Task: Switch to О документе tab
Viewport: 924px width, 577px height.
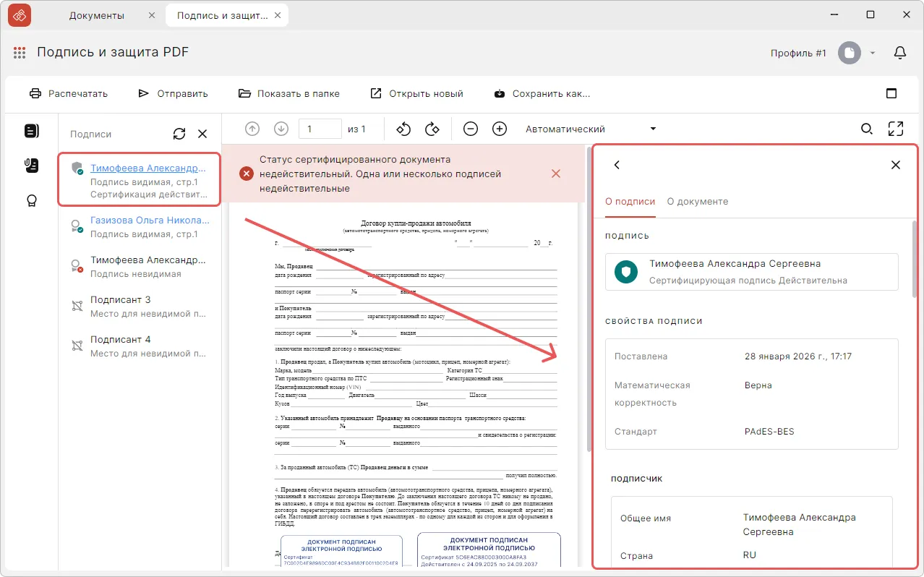Action: click(697, 202)
